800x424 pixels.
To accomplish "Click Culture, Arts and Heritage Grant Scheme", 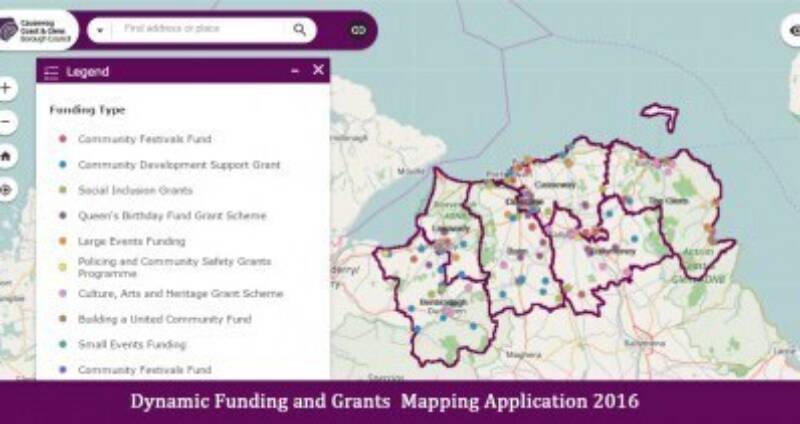I will click(180, 294).
